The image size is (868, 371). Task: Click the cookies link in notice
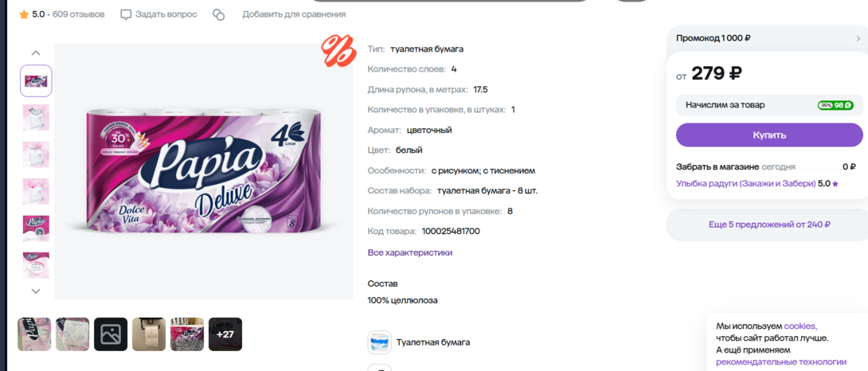pos(800,326)
